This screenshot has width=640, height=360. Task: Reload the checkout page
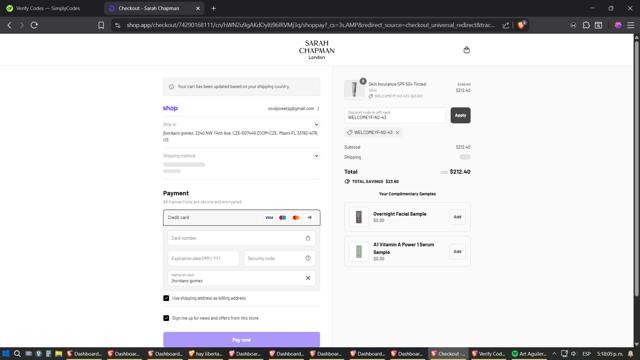pyautogui.click(x=34, y=25)
